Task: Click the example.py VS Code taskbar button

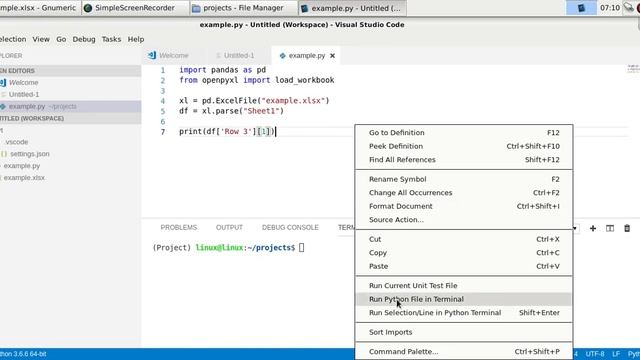Action: click(x=351, y=8)
